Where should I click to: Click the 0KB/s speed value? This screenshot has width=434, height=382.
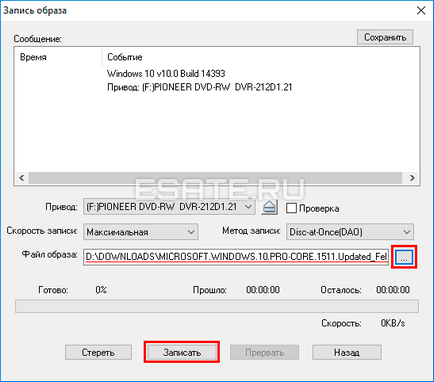pos(393,323)
